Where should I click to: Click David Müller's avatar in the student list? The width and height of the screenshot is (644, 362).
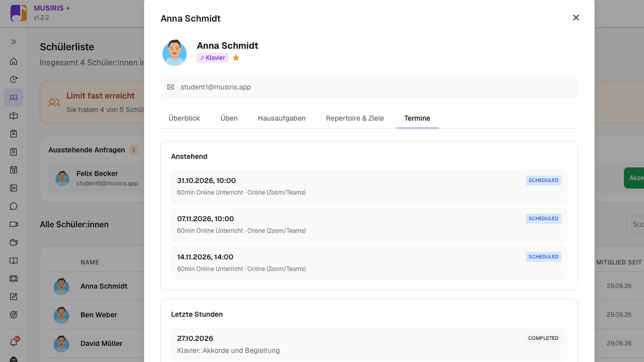tap(61, 344)
